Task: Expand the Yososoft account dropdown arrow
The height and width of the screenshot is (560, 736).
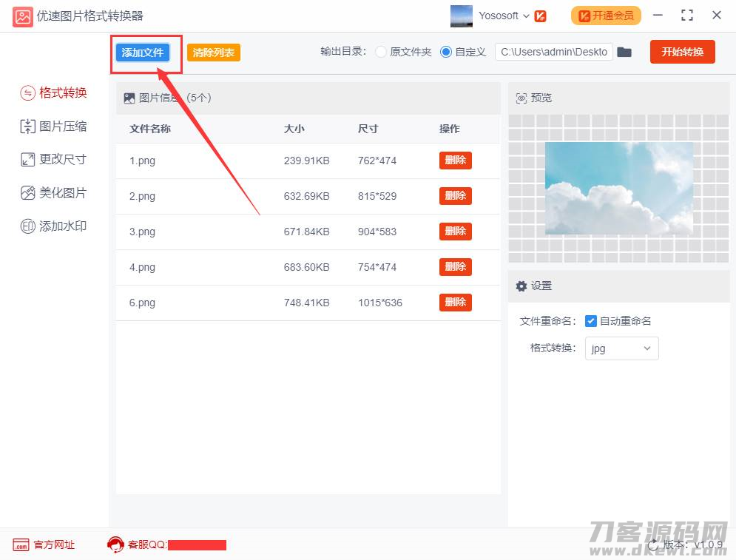Action: tap(526, 16)
